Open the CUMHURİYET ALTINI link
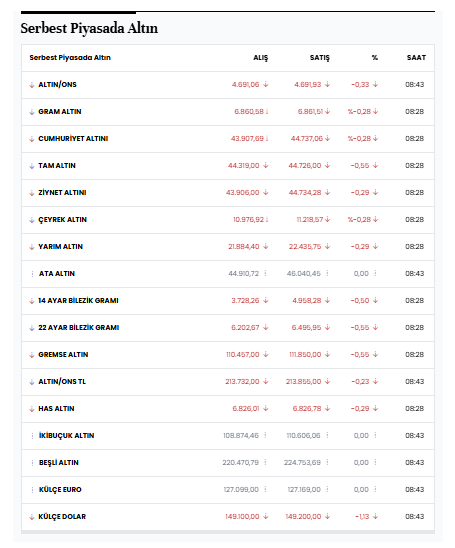This screenshot has width=455, height=548. (x=73, y=139)
